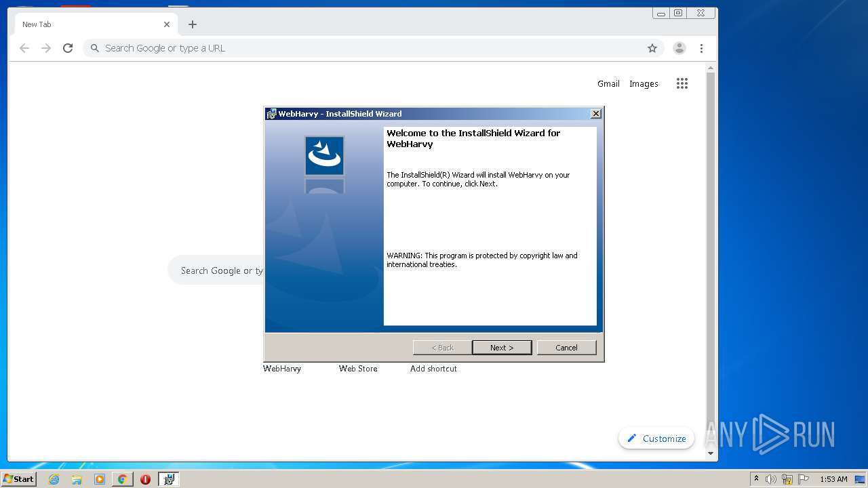Image resolution: width=868 pixels, height=488 pixels.
Task: Open Windows Media Player from taskbar
Action: click(100, 479)
